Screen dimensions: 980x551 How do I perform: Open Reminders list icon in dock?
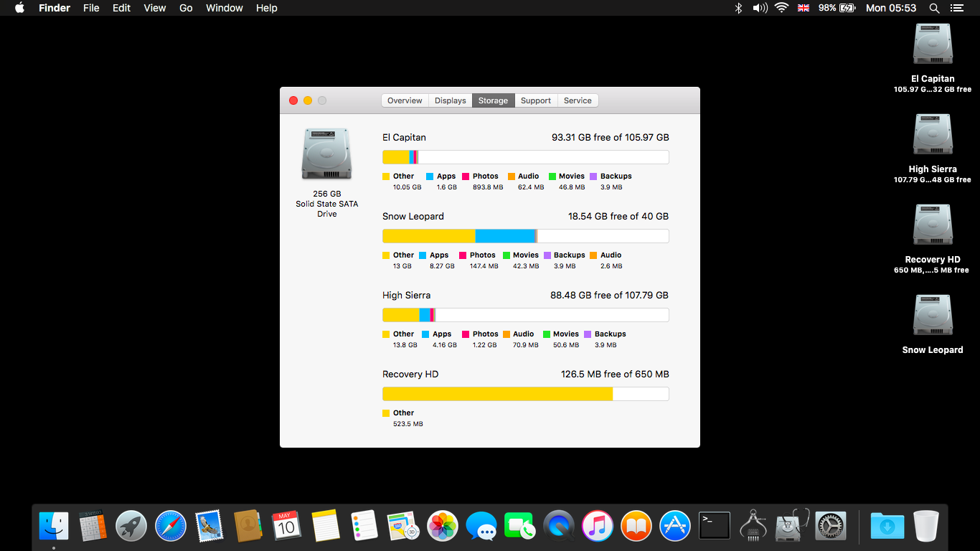coord(364,526)
